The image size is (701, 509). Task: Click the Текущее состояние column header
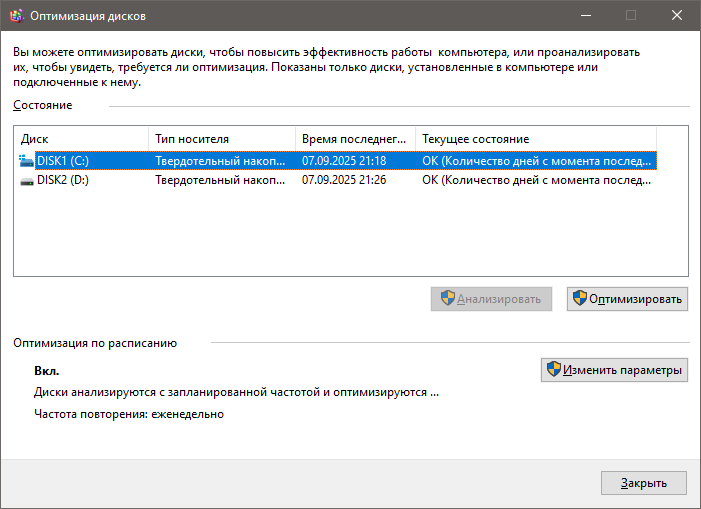[x=535, y=139]
